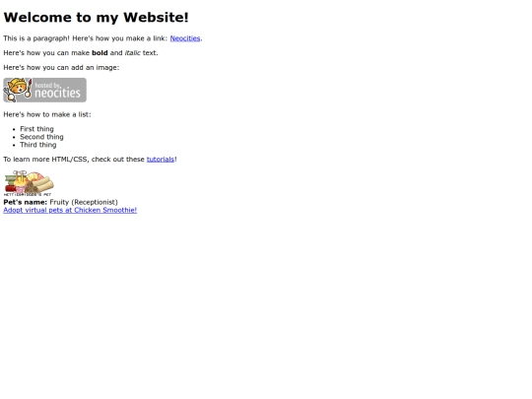The width and height of the screenshot is (532, 399).
Task: Click the neocities wordmark text in badge
Action: 57,93
